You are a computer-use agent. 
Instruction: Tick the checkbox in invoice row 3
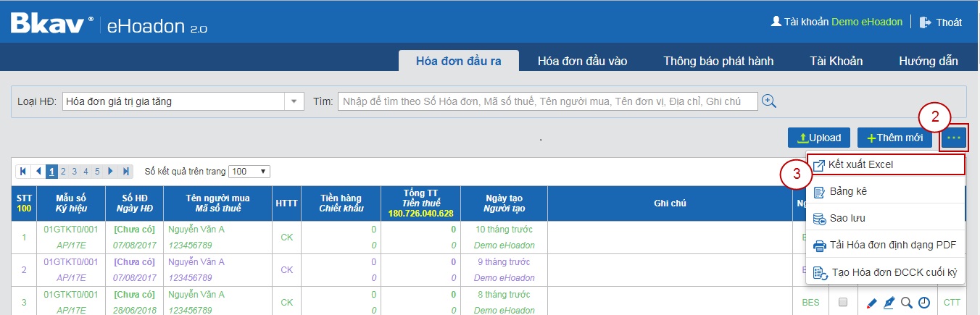(x=842, y=303)
